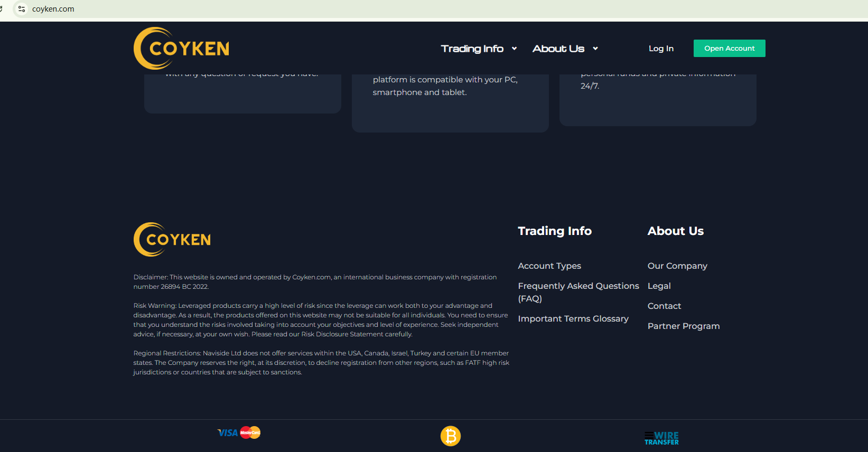Open the Legal footer link

pyautogui.click(x=659, y=286)
